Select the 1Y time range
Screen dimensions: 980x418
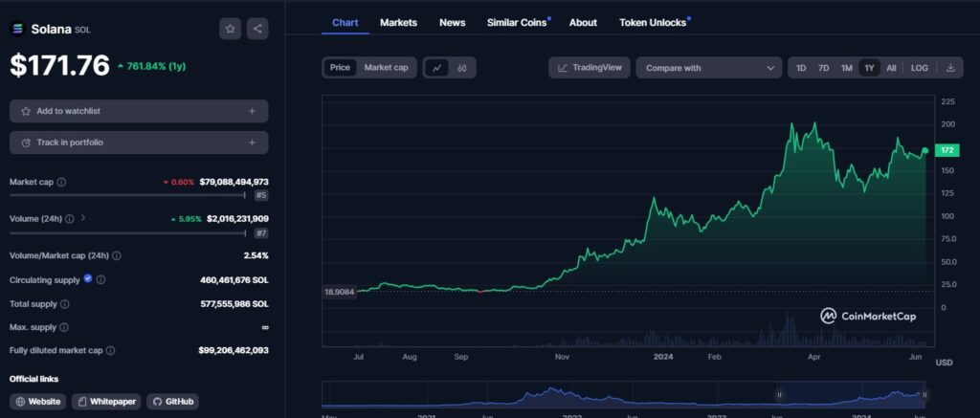coord(869,68)
